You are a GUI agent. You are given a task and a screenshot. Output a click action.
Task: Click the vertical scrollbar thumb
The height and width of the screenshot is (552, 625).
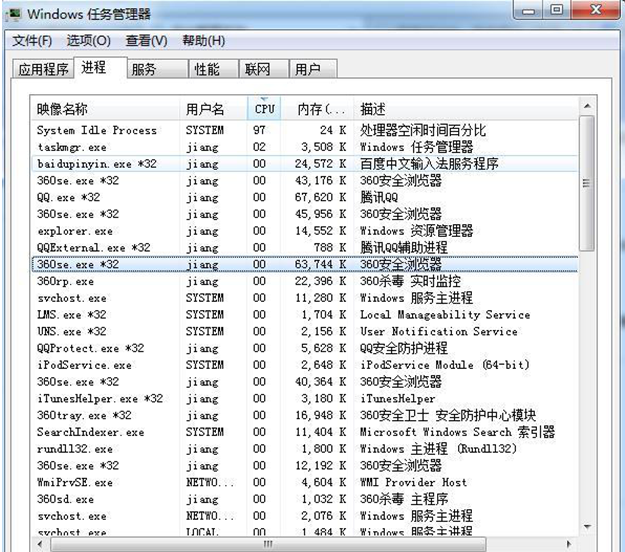(587, 183)
